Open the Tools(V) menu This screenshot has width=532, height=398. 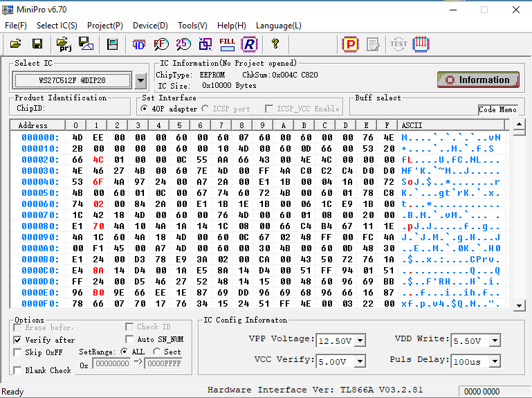click(192, 26)
